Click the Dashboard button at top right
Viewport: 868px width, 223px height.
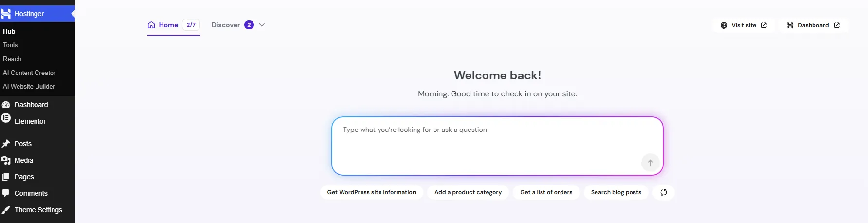click(813, 25)
